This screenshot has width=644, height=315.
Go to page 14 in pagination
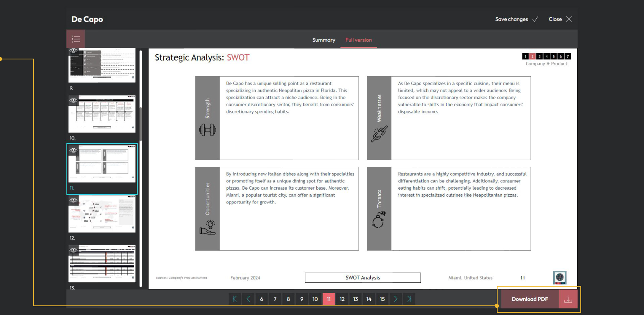pyautogui.click(x=369, y=299)
